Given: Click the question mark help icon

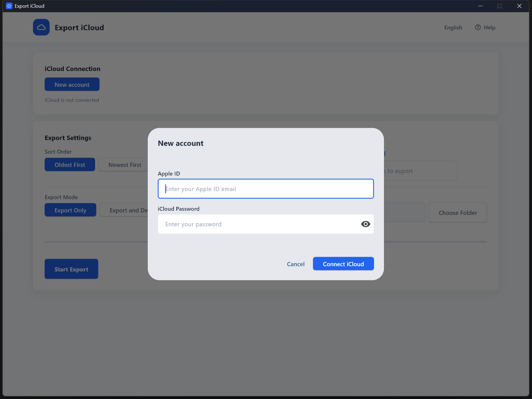Looking at the screenshot, I should [x=478, y=27].
